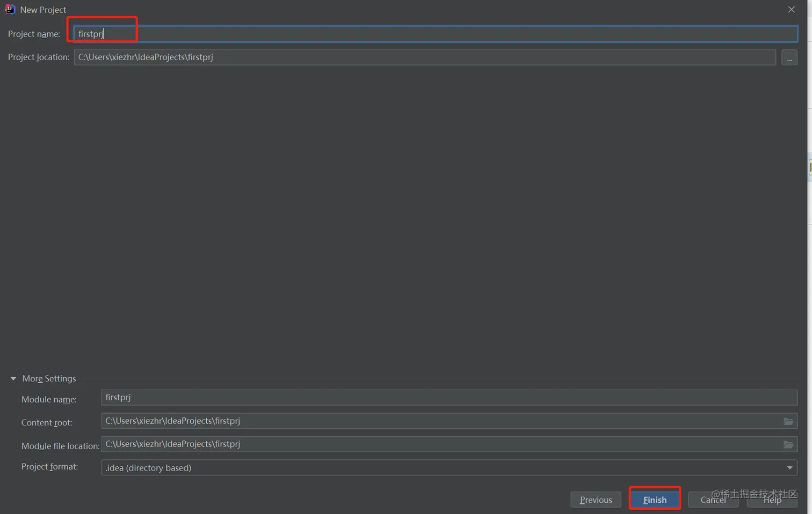Browse folder for Module file location
Viewport: 812px width, 514px height.
click(x=788, y=444)
